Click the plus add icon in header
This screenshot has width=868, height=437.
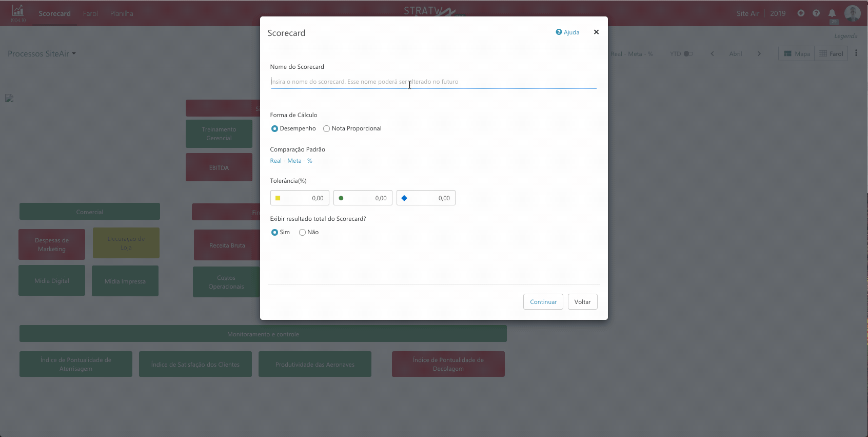coord(801,13)
